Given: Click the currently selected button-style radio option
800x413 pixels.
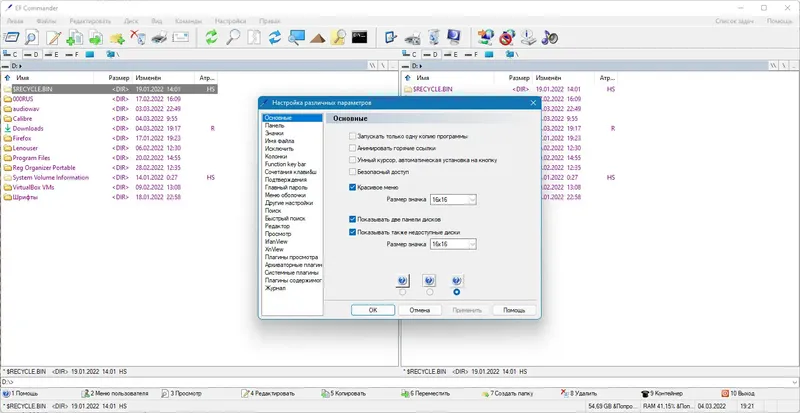Looking at the screenshot, I should (x=457, y=292).
